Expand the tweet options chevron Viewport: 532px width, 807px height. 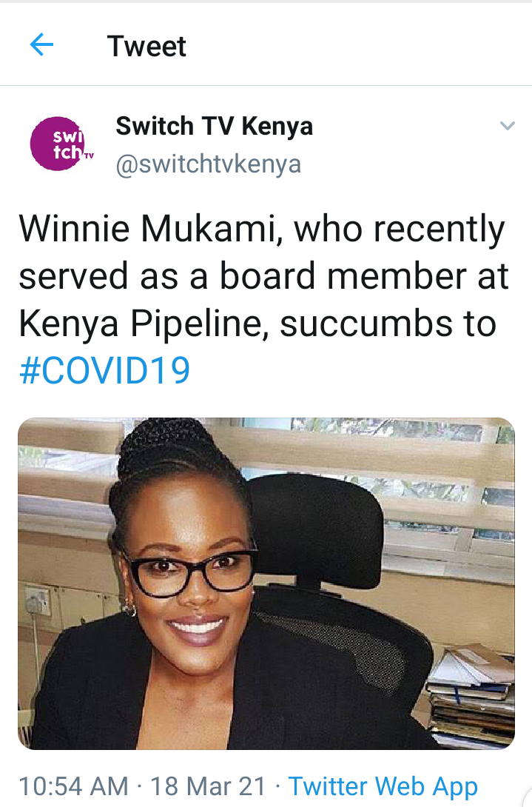[507, 127]
